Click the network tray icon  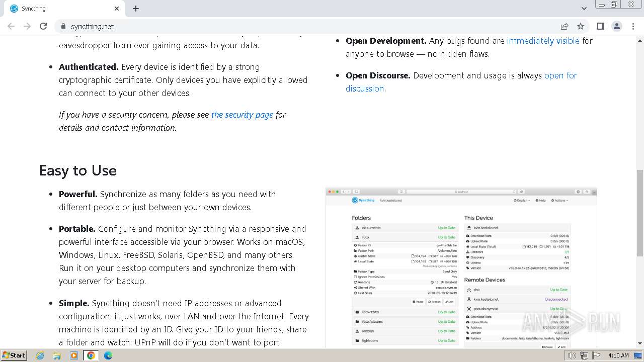pos(584,355)
